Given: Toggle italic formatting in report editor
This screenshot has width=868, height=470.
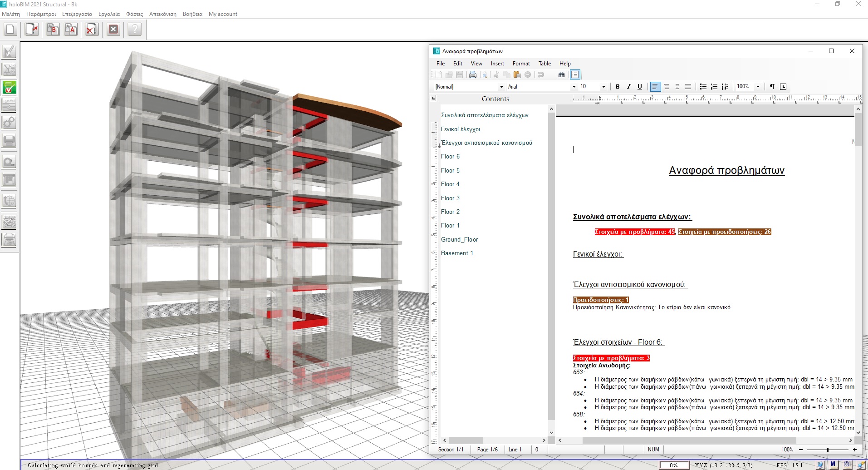Looking at the screenshot, I should click(x=628, y=87).
